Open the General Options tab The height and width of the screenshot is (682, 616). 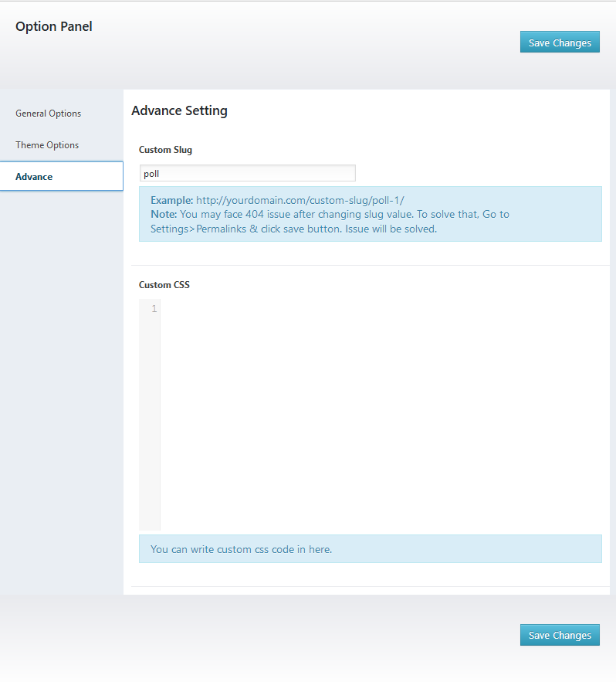pos(48,114)
